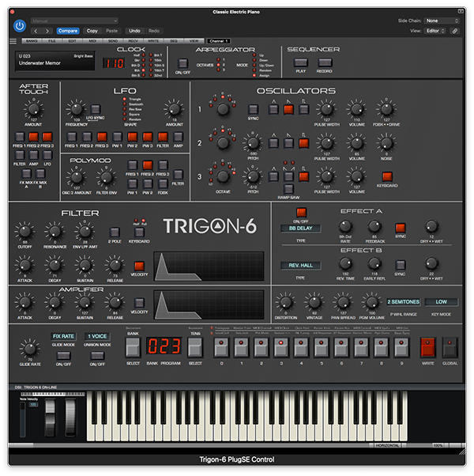Screen dimensions: 474x476
Task: Click the link chain icon
Action: [454, 31]
